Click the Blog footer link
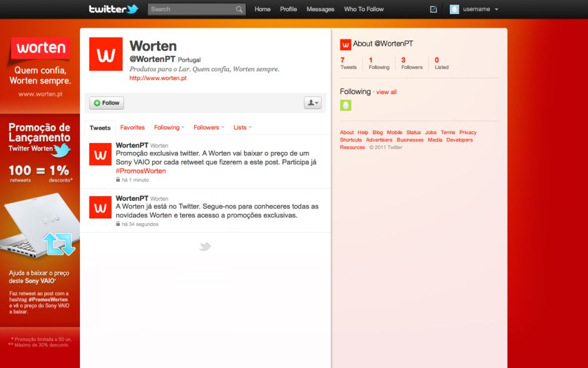Image resolution: width=588 pixels, height=368 pixels. [x=377, y=132]
